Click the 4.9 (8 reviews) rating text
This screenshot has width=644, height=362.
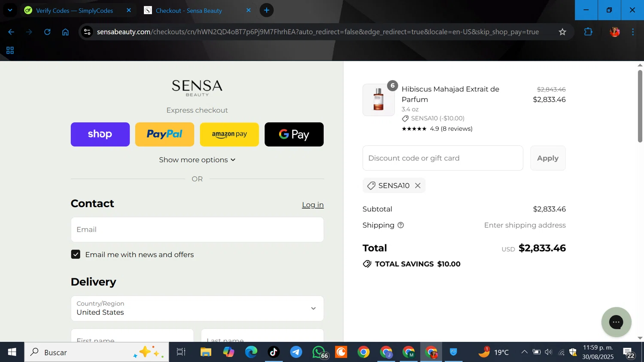(x=451, y=129)
